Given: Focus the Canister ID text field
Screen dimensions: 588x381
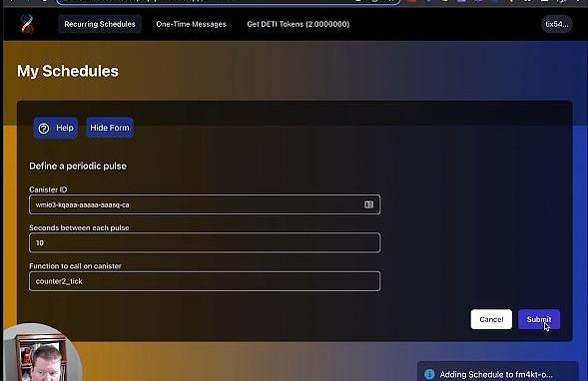Looking at the screenshot, I should coord(205,204).
